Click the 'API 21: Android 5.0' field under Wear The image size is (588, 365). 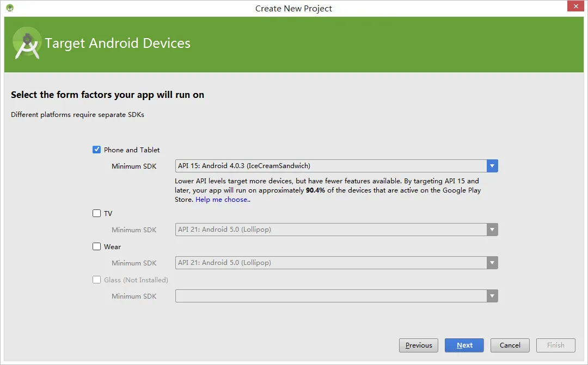tap(330, 263)
